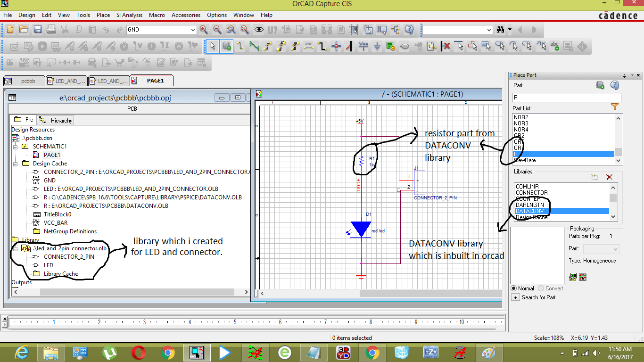Open uTorrent from the taskbar

(109, 353)
